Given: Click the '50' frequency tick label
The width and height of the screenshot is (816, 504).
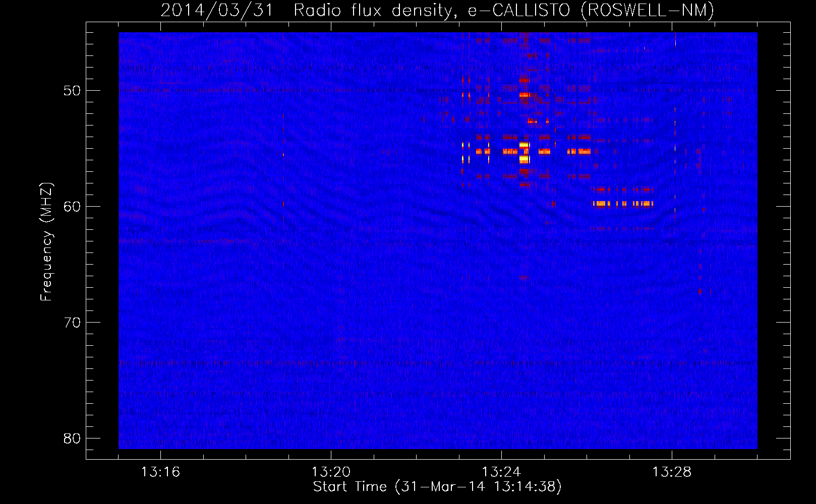Looking at the screenshot, I should point(72,91).
